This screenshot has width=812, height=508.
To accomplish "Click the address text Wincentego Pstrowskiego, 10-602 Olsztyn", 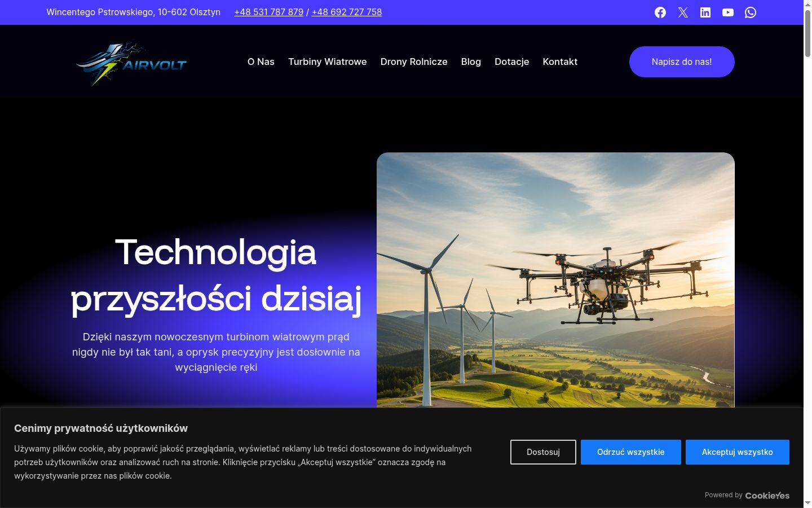I will click(134, 12).
